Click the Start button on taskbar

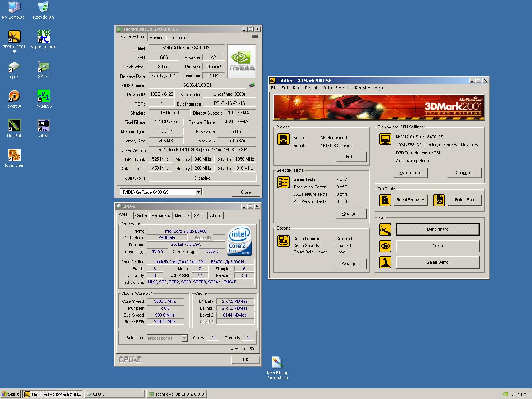[10, 394]
